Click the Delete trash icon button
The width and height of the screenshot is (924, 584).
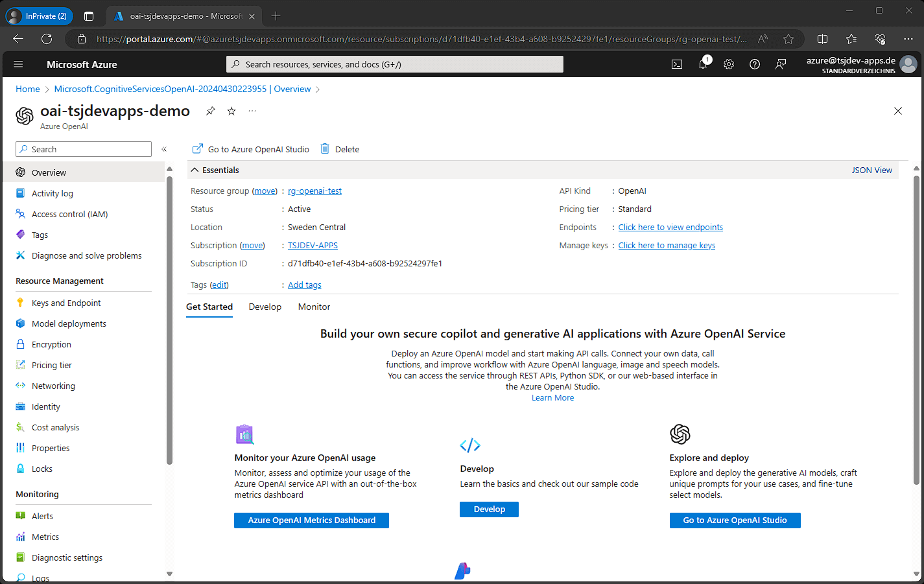coord(340,149)
